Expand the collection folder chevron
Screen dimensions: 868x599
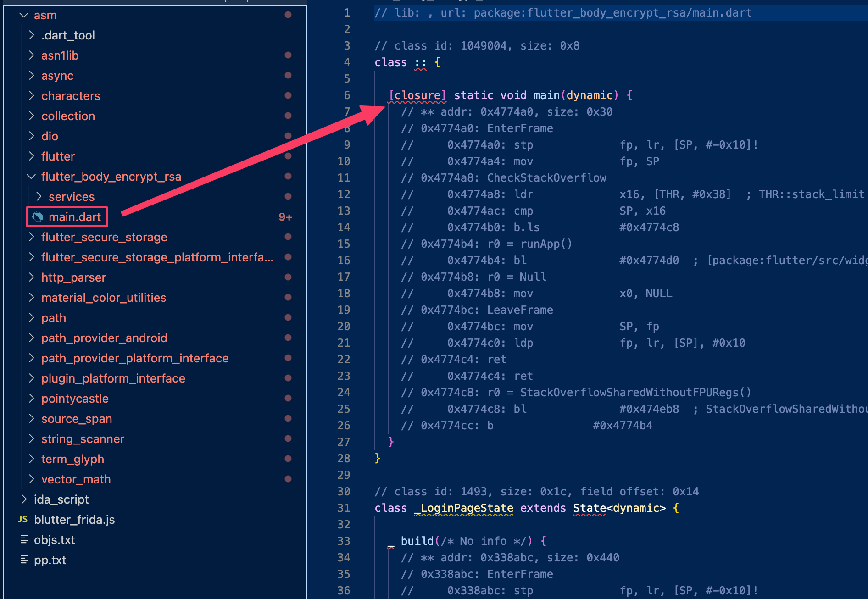click(31, 116)
